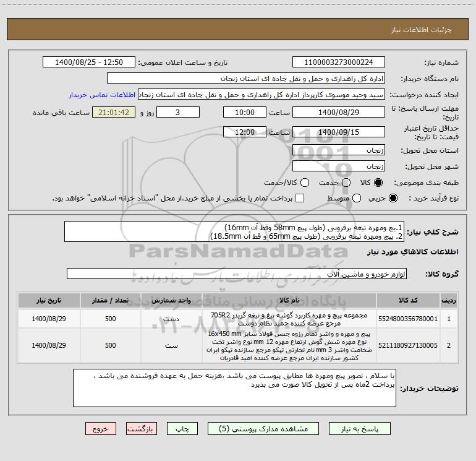Image resolution: width=476 pixels, height=461 pixels.
Task: Click the days remaining field showing 3
Action: 178,112
